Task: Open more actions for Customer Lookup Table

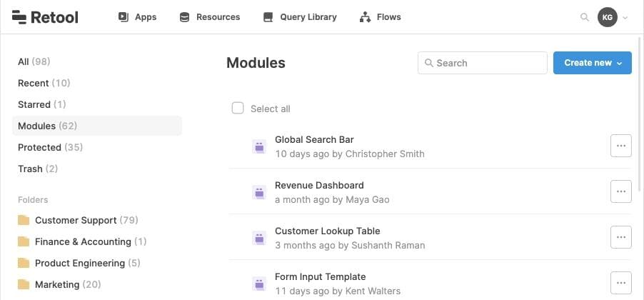Action: (620, 237)
